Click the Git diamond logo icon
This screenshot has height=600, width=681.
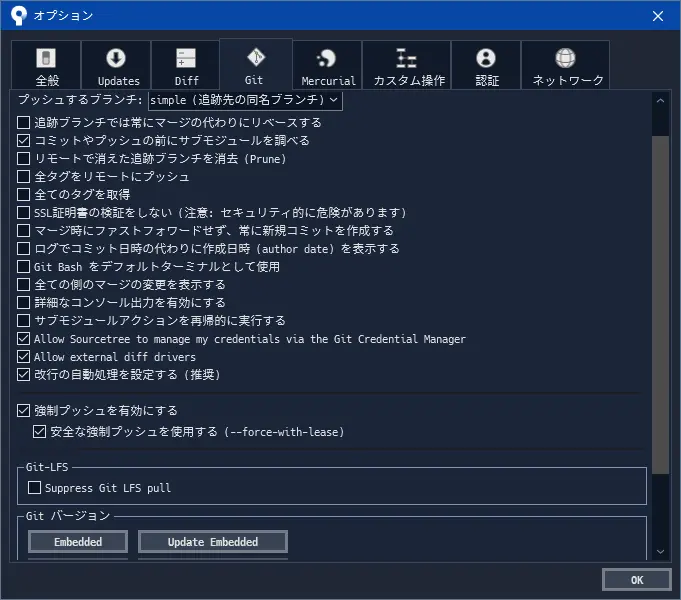tap(256, 57)
